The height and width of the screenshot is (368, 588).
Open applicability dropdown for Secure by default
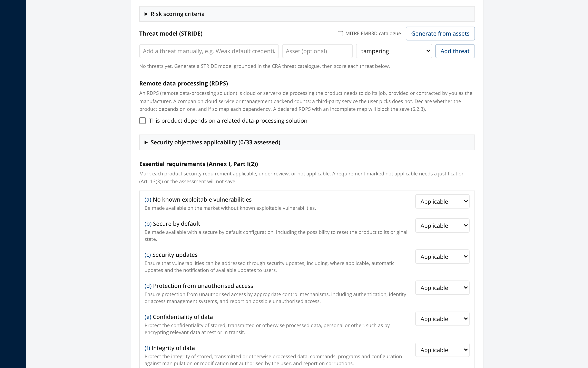click(x=442, y=226)
